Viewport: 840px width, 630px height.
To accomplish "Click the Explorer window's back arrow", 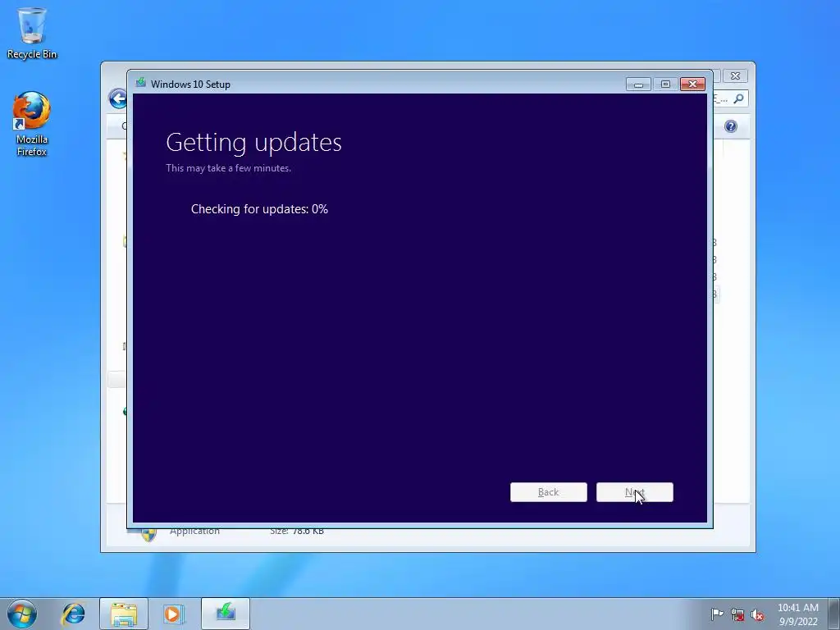I will (117, 98).
